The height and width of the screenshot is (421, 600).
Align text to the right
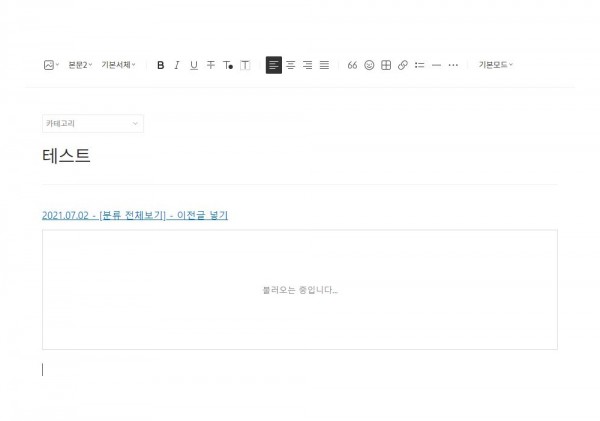tap(307, 65)
